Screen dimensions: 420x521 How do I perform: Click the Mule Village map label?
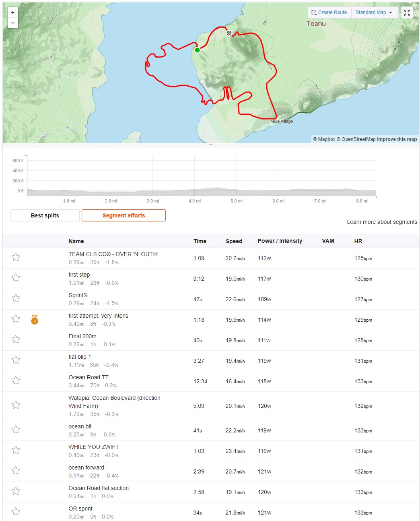(282, 121)
